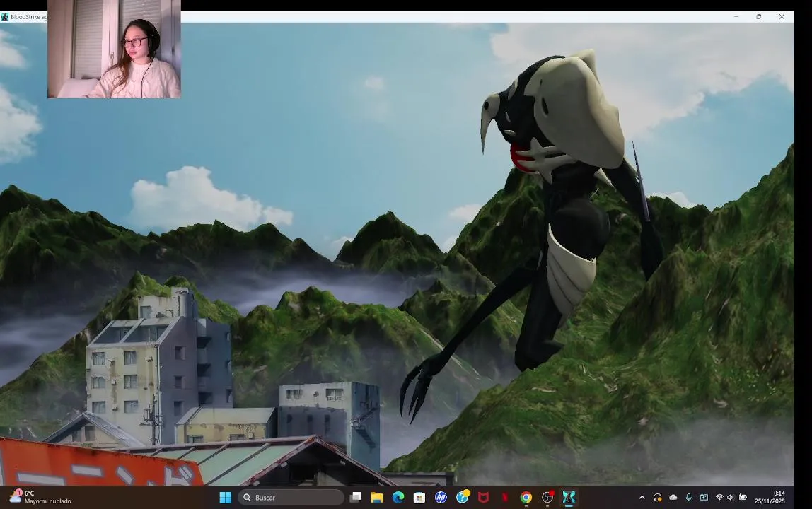812x509 pixels.
Task: Switch to Google Chrome in taskbar
Action: click(526, 498)
